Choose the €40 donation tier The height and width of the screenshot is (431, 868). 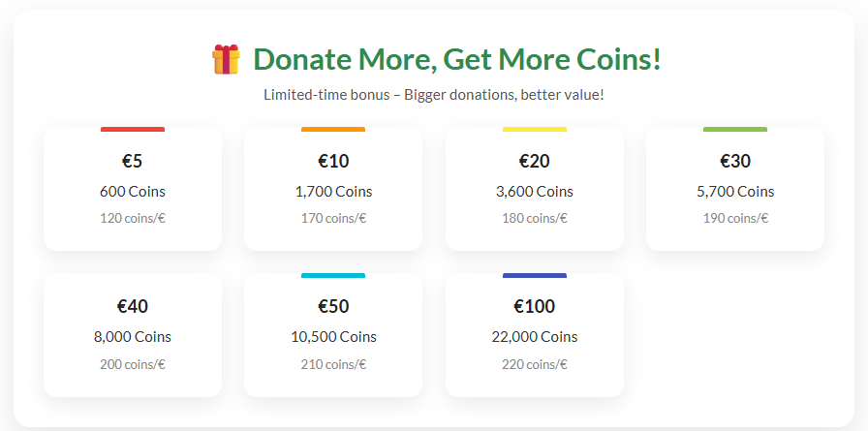coord(133,335)
